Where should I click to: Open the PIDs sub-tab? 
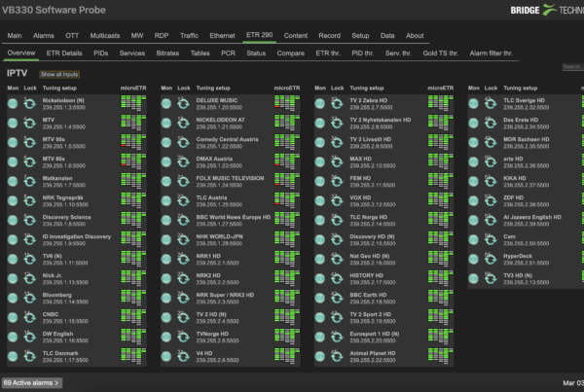click(x=100, y=53)
